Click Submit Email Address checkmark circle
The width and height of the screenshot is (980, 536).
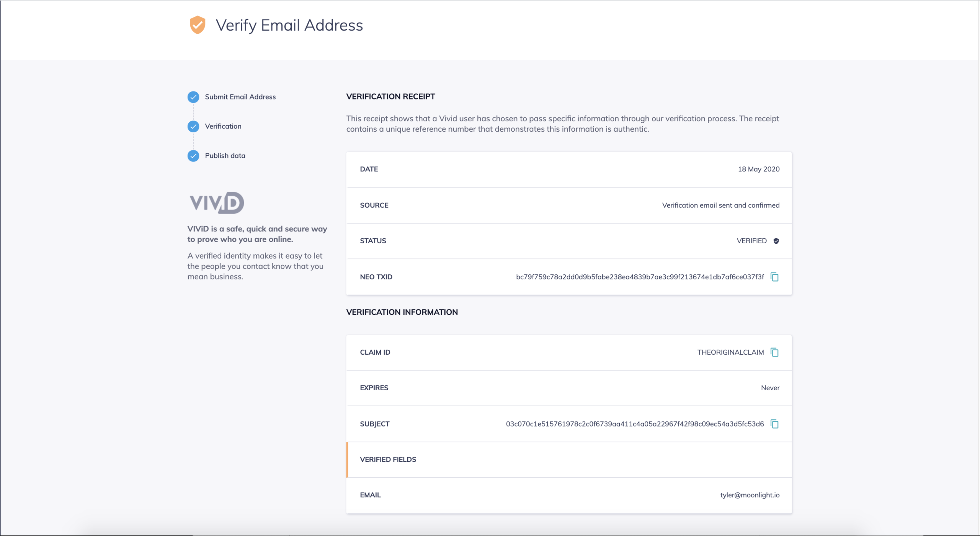pyautogui.click(x=193, y=97)
